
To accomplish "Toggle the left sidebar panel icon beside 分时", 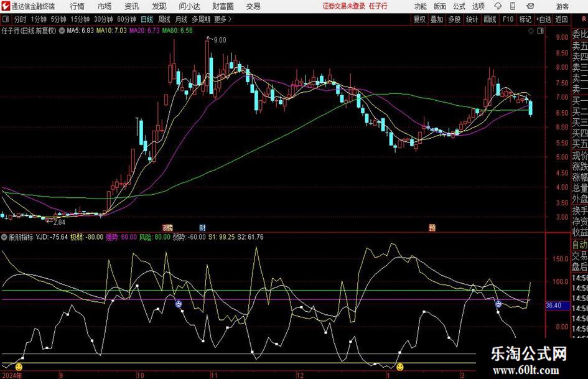I will pos(5,19).
